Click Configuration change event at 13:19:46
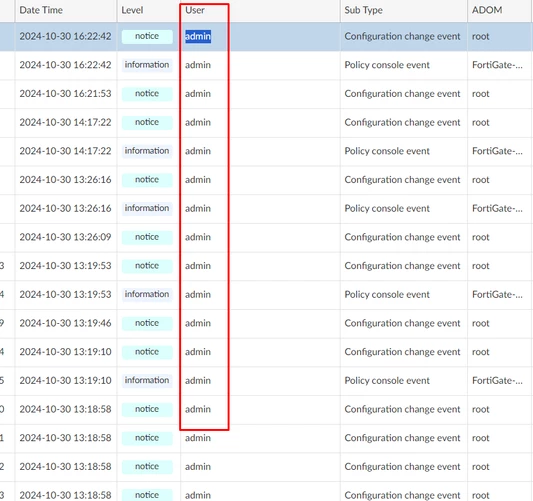This screenshot has width=533, height=501. tap(402, 323)
